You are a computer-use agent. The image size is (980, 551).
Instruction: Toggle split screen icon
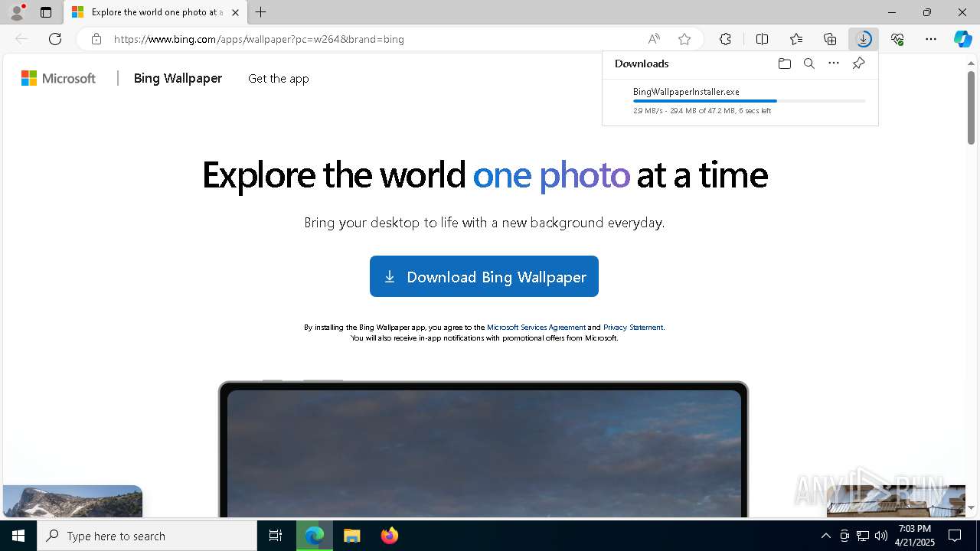coord(762,39)
